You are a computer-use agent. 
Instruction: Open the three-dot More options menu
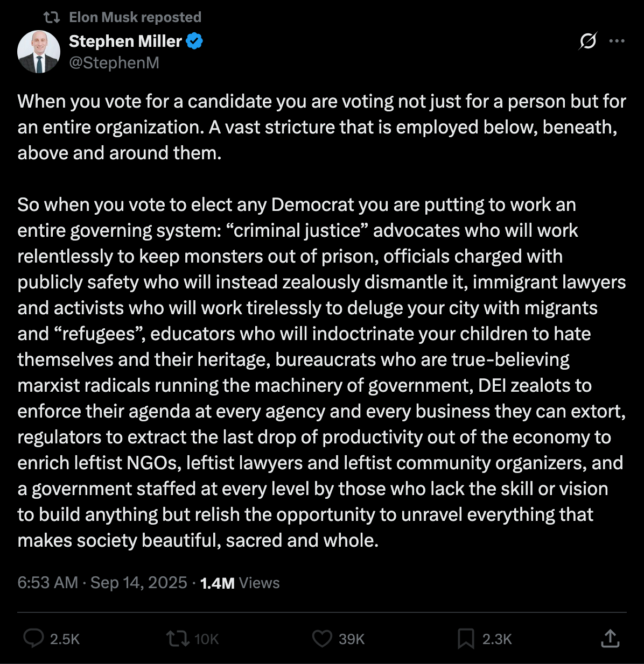tap(617, 41)
